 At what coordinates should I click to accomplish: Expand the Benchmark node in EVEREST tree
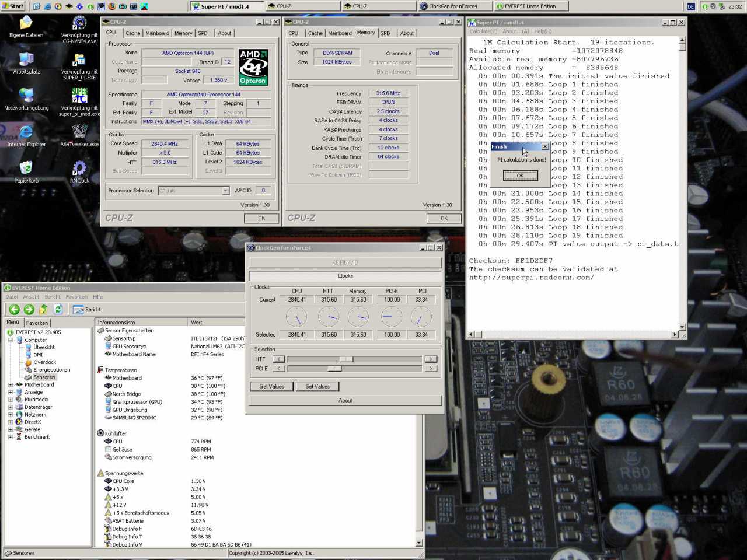point(11,437)
